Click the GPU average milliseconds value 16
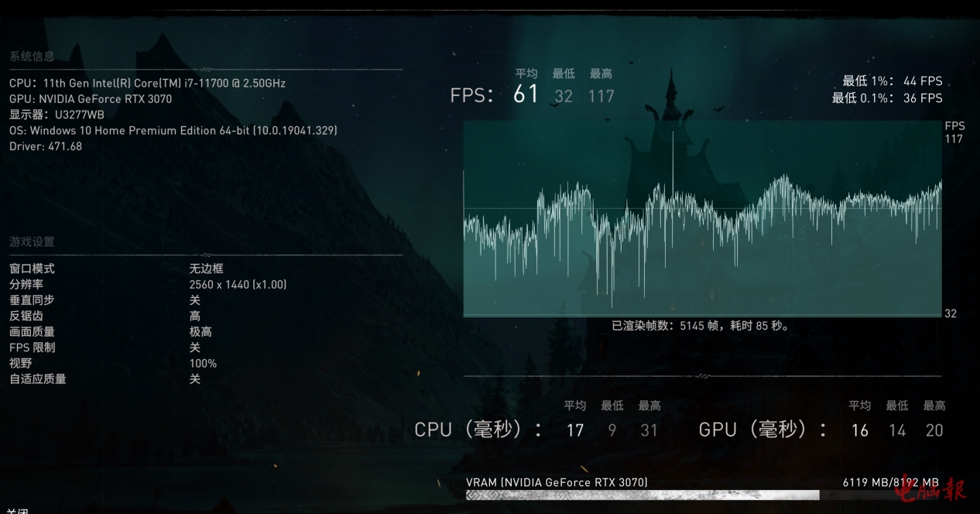Viewport: 980px width, 514px height. tap(859, 430)
